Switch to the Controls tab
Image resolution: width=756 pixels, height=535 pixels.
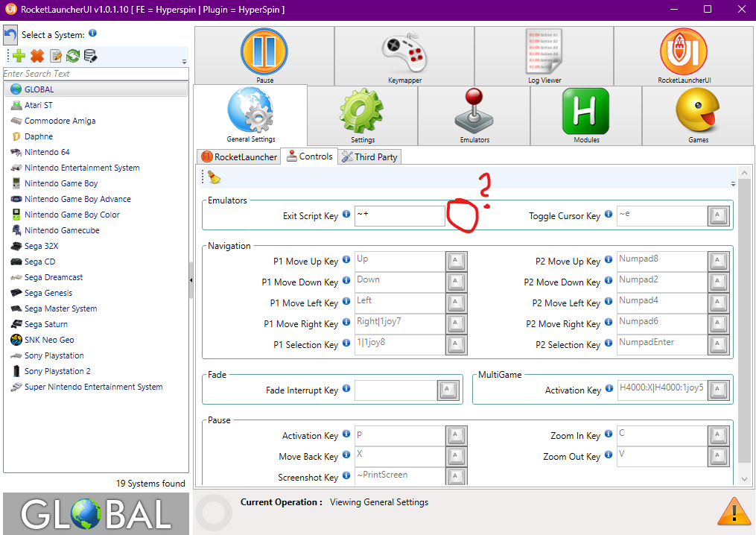[x=309, y=156]
